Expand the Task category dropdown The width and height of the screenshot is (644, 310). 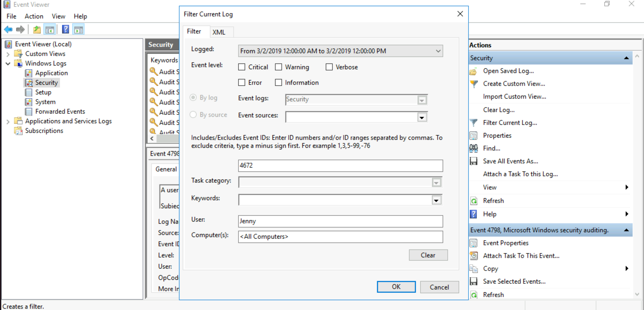pyautogui.click(x=437, y=180)
